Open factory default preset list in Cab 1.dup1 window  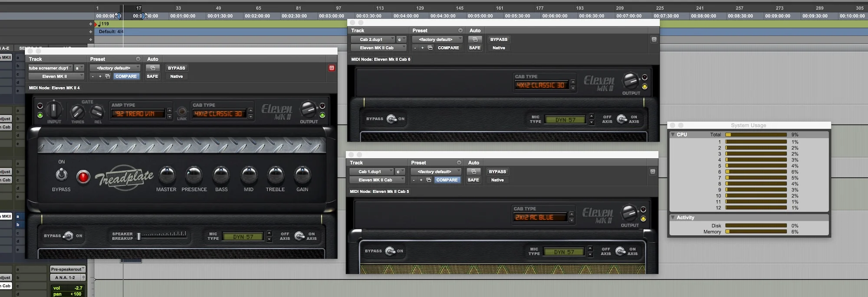[436, 172]
